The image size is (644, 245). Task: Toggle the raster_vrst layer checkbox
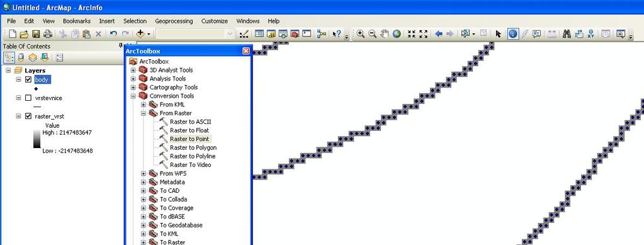pyautogui.click(x=28, y=117)
